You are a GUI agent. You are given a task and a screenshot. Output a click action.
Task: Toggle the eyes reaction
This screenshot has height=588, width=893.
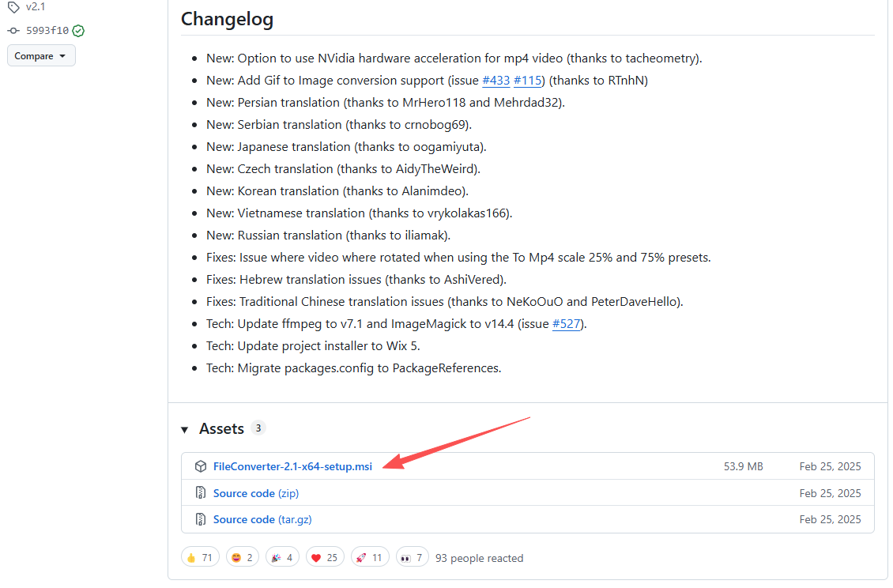[413, 558]
